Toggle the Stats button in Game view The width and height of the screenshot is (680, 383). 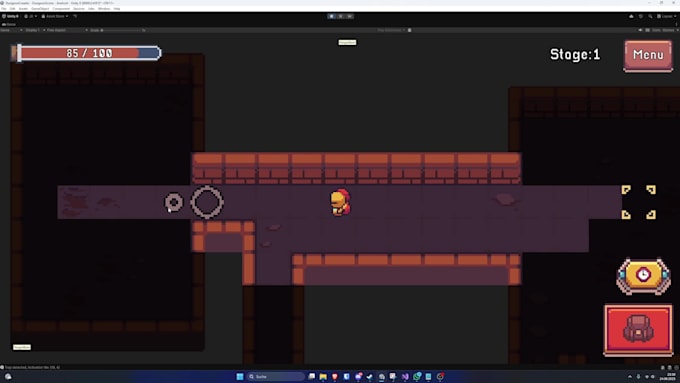656,30
